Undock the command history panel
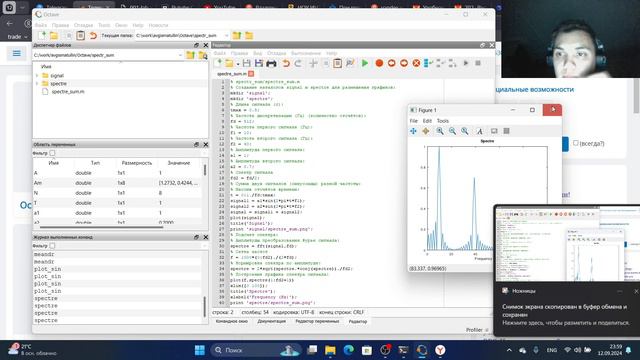This screenshot has height=360, width=640. pyautogui.click(x=196, y=237)
